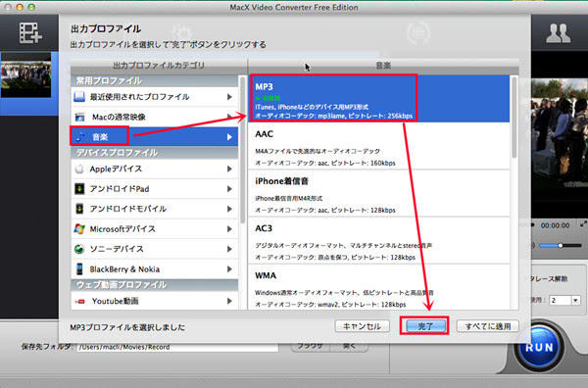Click the Mac general video icon
The height and width of the screenshot is (388, 588).
[79, 117]
